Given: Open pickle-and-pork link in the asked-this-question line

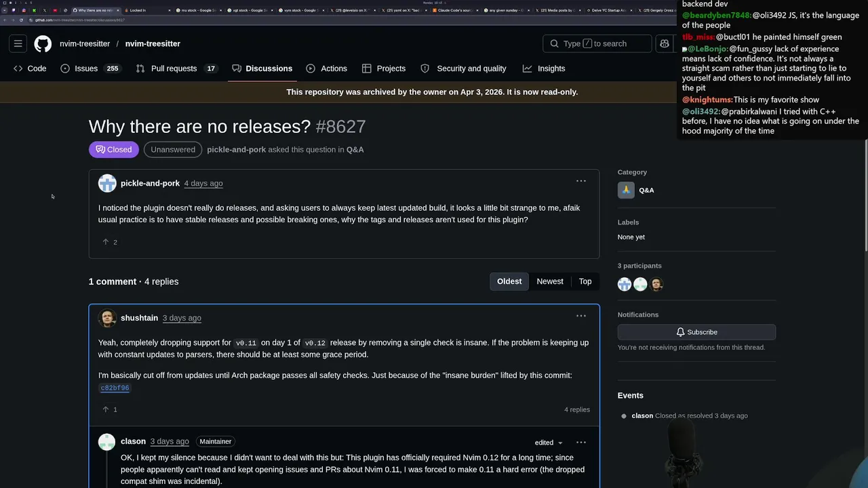Looking at the screenshot, I should pos(236,150).
